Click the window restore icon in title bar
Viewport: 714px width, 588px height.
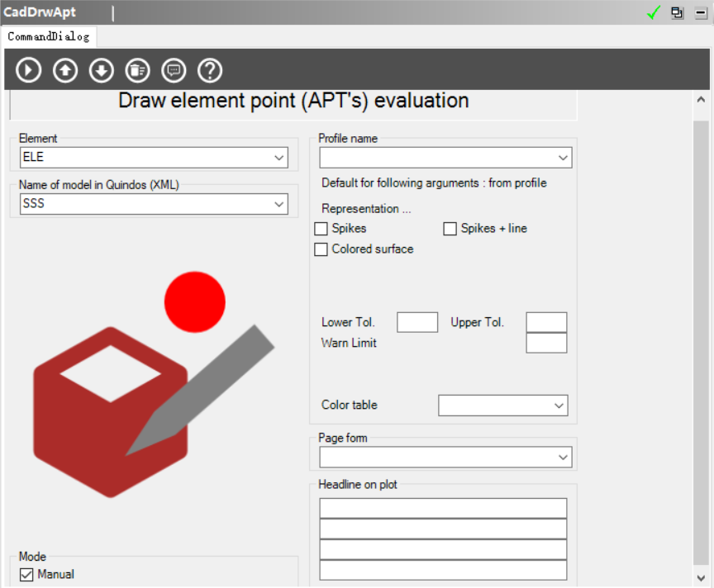(x=678, y=12)
